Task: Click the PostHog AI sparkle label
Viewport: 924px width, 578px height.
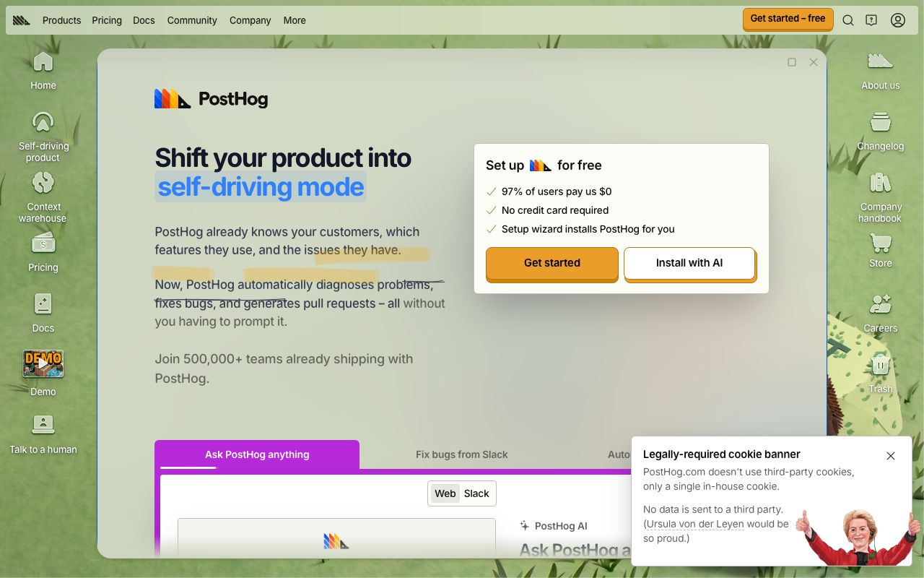Action: coord(554,526)
